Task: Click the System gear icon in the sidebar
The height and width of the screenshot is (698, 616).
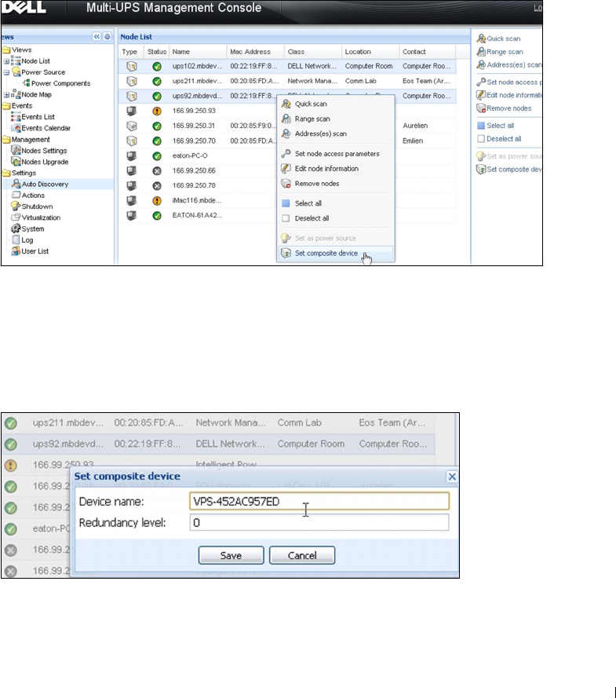Action: (16, 228)
